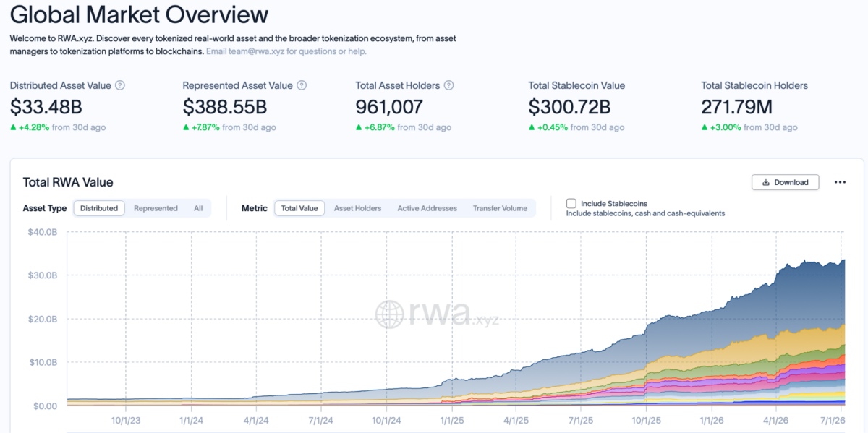The width and height of the screenshot is (868, 433).
Task: Click the 4/1/25 x-axis date
Action: (516, 419)
